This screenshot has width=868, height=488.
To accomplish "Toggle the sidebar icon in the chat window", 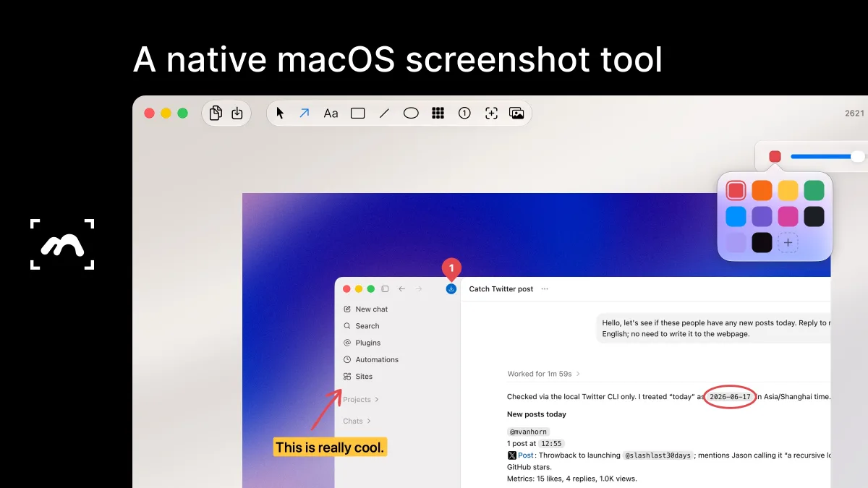I will [x=385, y=289].
